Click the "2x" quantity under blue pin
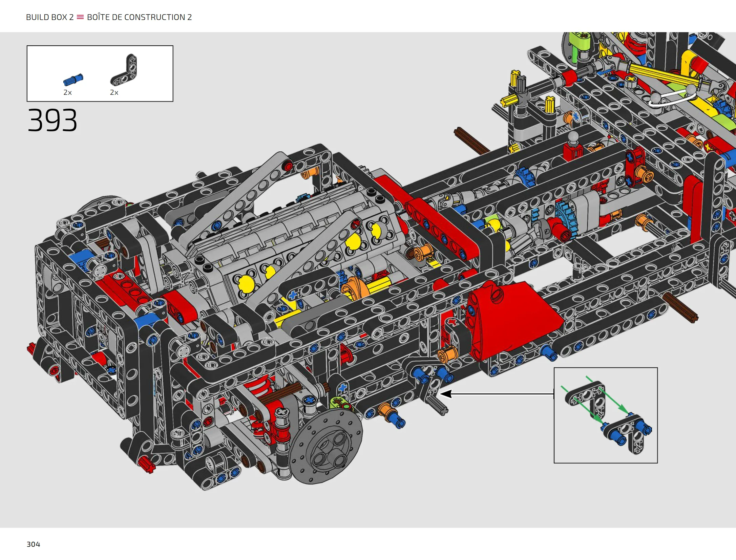736x560 pixels. pyautogui.click(x=67, y=92)
